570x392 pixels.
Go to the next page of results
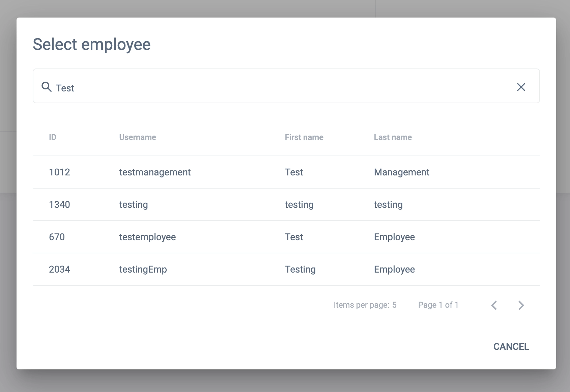(521, 305)
